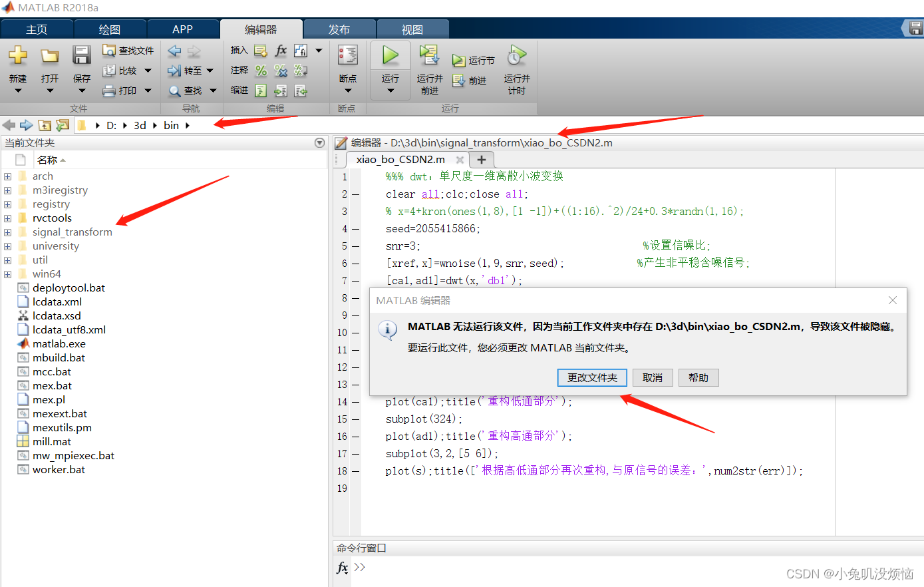This screenshot has height=587, width=924.
Task: Click the Breakpoints icon
Action: 348,55
